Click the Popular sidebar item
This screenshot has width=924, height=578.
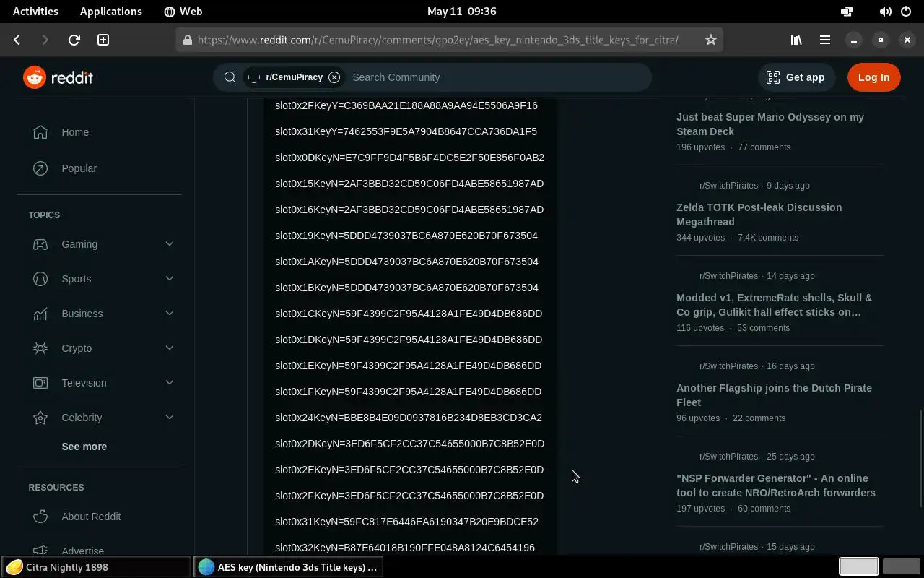click(x=100, y=168)
